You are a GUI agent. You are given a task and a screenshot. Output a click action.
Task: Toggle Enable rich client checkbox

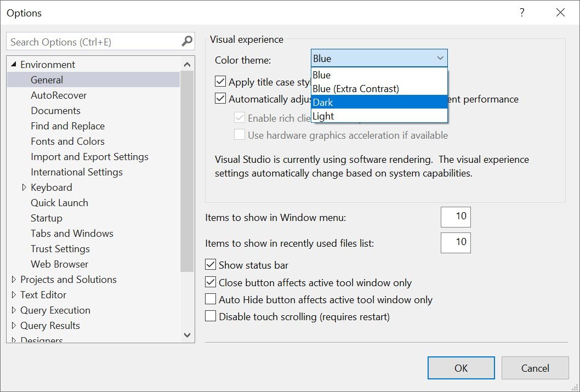click(x=240, y=118)
